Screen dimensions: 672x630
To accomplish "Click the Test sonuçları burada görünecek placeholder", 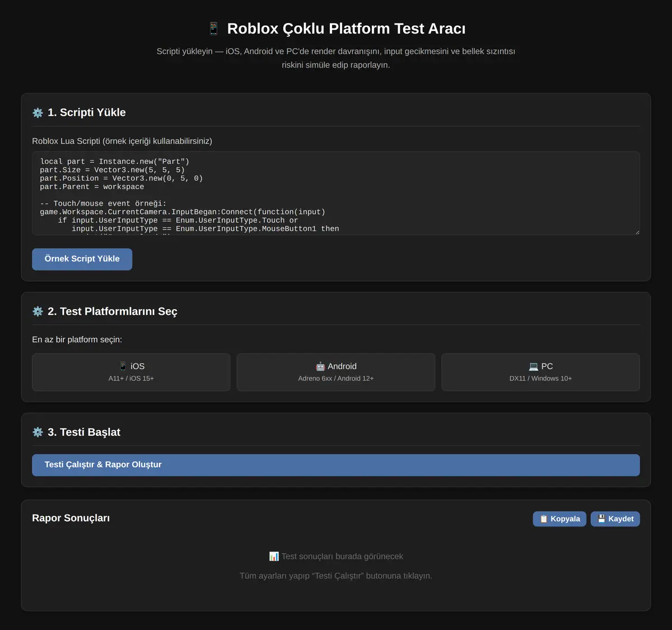I will click(x=342, y=557).
